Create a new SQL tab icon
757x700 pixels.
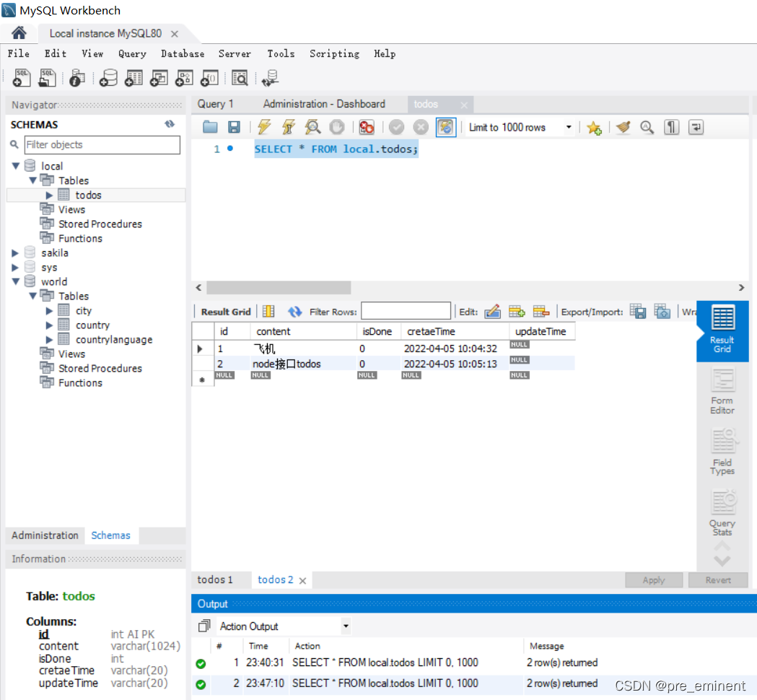[x=21, y=78]
